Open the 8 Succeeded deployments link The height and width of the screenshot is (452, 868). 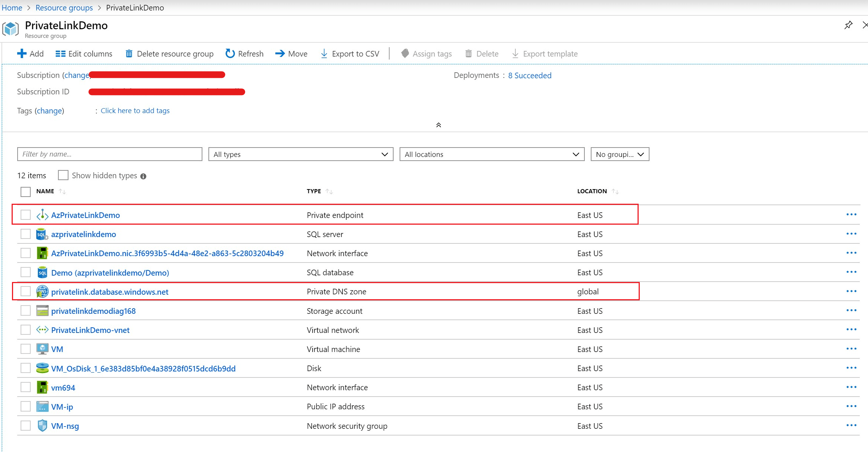530,75
